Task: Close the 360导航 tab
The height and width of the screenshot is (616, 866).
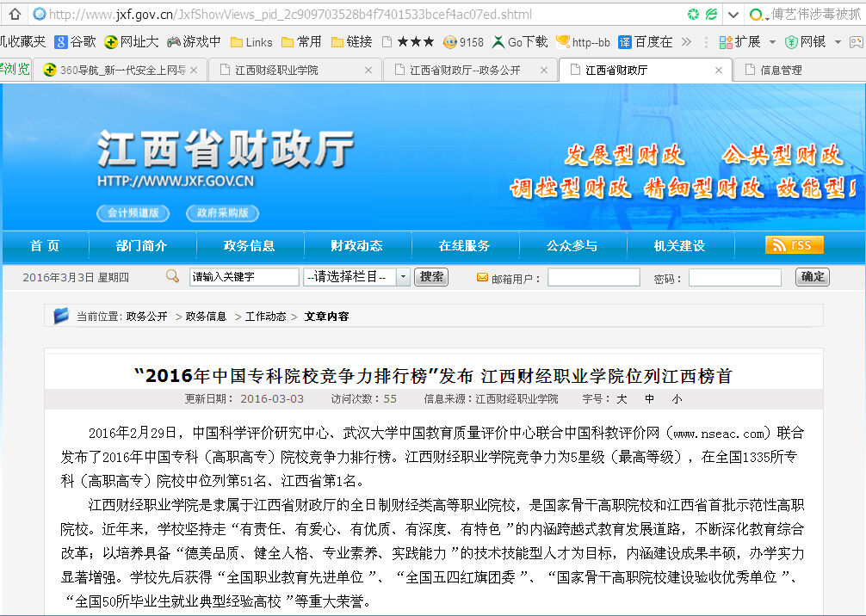Action: click(x=194, y=70)
